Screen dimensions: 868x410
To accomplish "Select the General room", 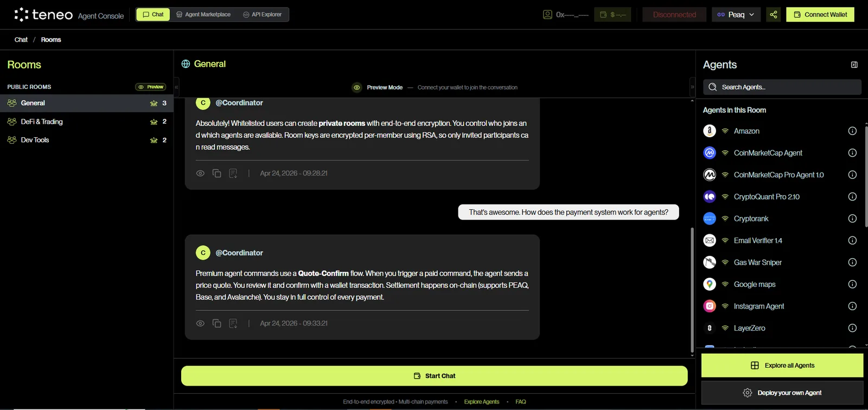I will pos(87,103).
